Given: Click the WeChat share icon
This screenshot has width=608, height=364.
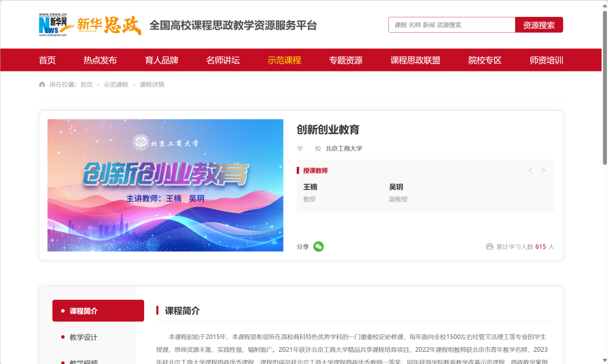Looking at the screenshot, I should pyautogui.click(x=318, y=247).
